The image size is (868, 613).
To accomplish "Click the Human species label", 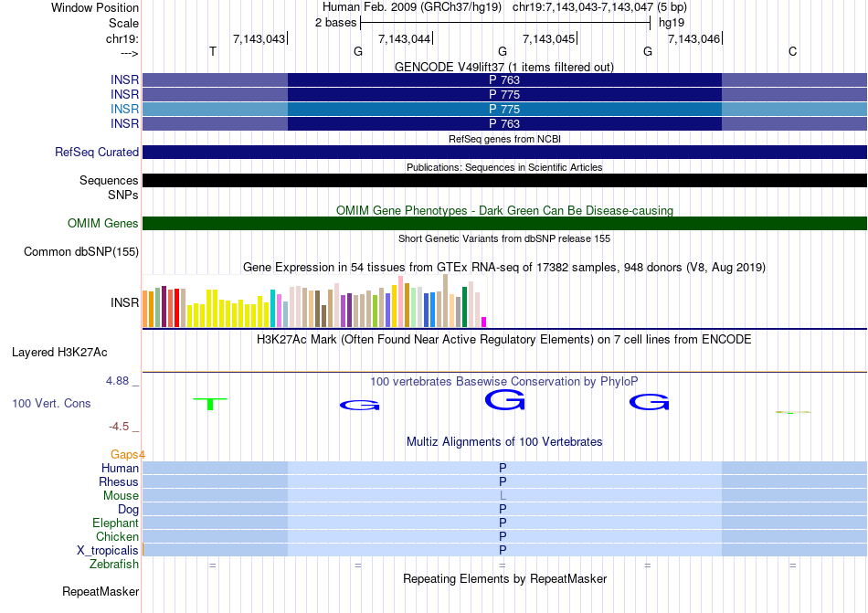I will [120, 468].
